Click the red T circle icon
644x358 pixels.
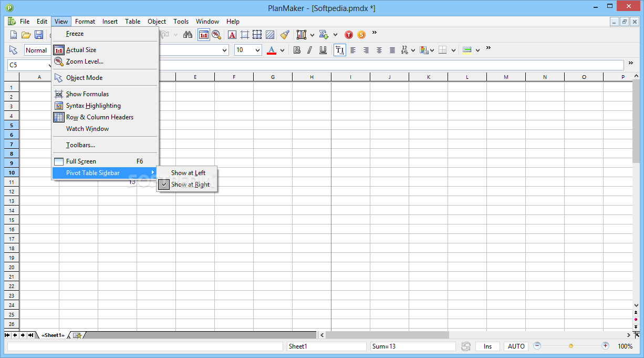coord(349,35)
